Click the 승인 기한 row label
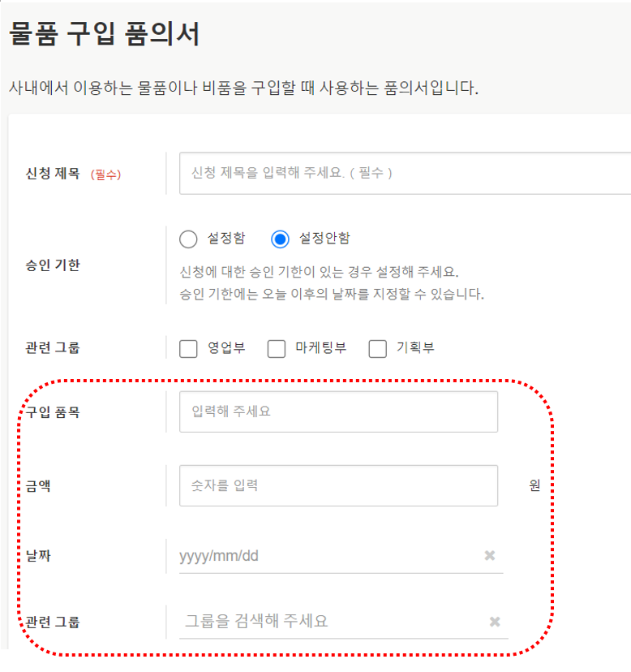The width and height of the screenshot is (631, 672). click(53, 265)
